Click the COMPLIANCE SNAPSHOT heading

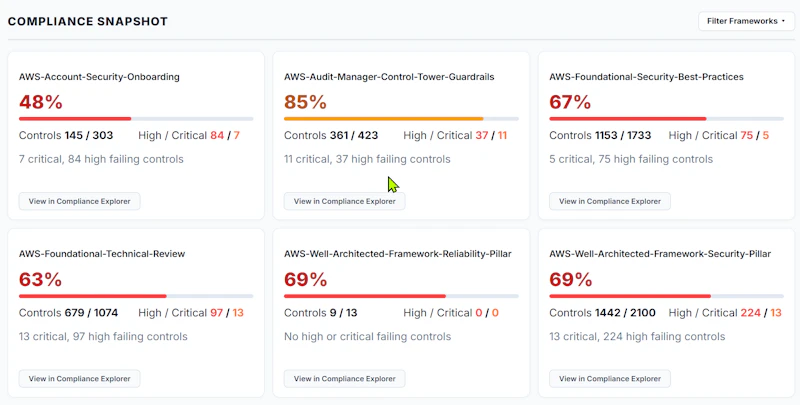88,21
